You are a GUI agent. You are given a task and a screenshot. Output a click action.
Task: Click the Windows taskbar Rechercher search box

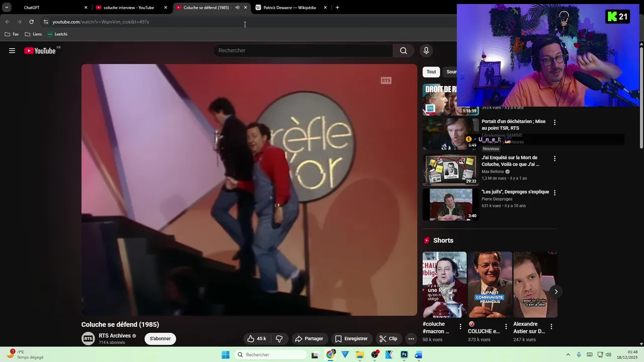click(271, 355)
